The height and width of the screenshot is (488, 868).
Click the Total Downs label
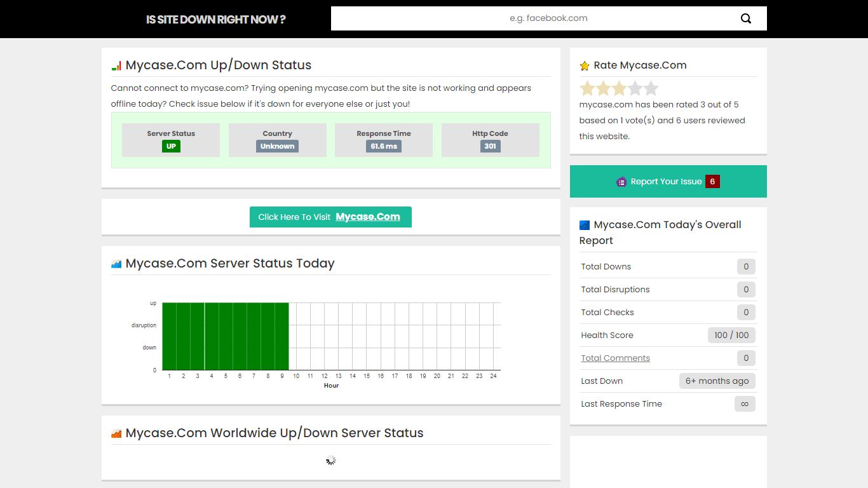click(606, 267)
